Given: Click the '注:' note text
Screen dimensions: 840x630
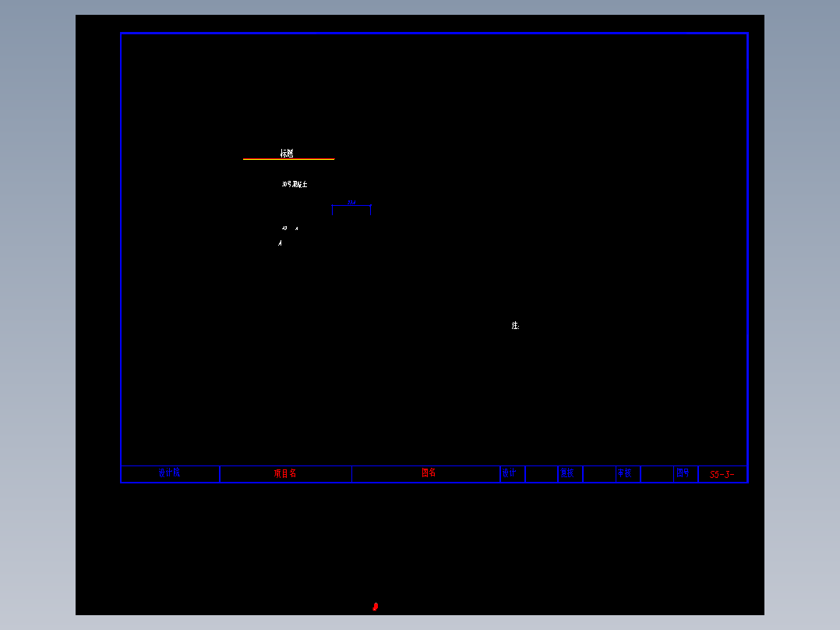Looking at the screenshot, I should coord(515,325).
